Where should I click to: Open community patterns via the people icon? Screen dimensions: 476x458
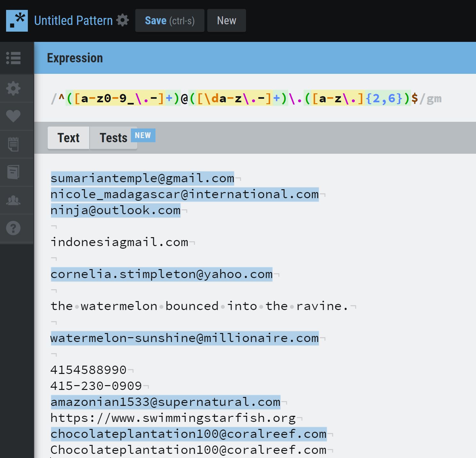pos(13,200)
